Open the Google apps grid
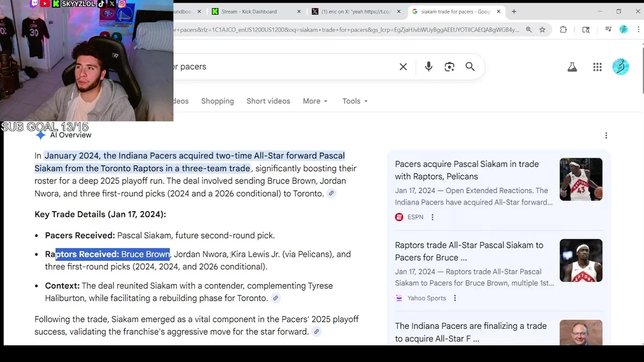Viewport: 644px width, 362px height. click(x=597, y=67)
